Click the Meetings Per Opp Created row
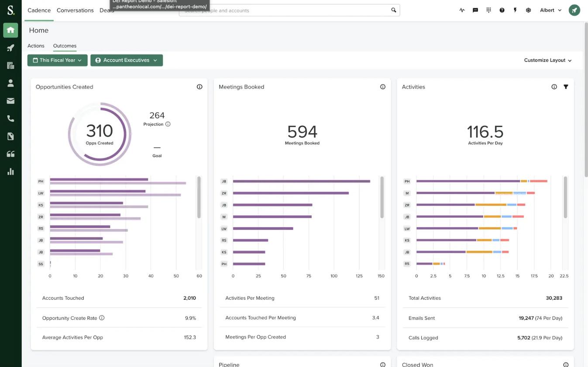 pos(302,337)
